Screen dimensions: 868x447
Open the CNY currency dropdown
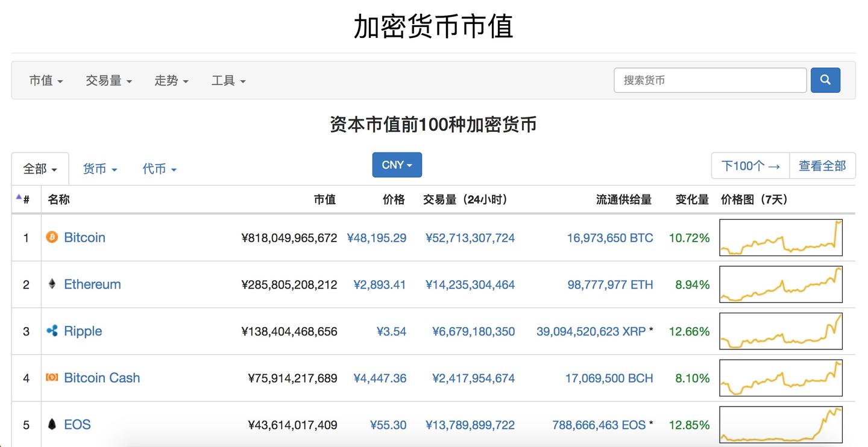click(397, 164)
